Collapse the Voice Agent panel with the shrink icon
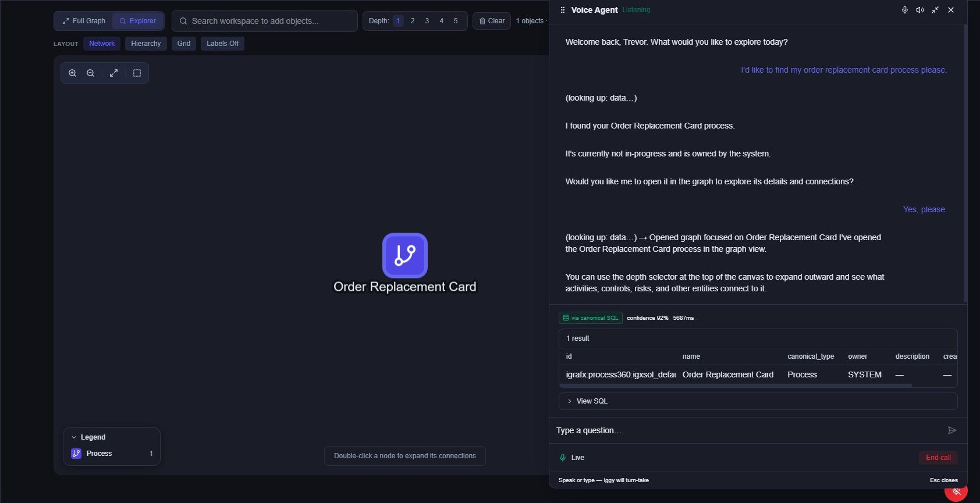Viewport: 980px width, 503px height. (x=935, y=10)
